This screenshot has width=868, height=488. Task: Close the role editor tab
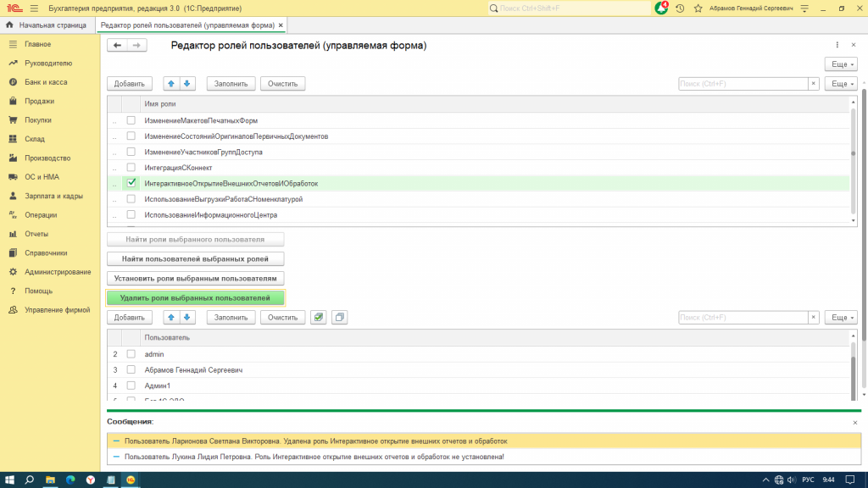click(281, 25)
